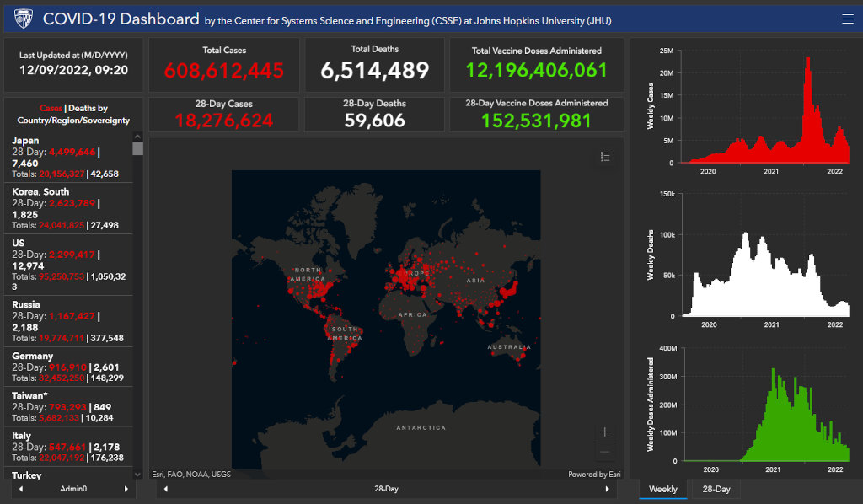This screenshot has width=863, height=504.
Task: Click Russia total deaths 377,548
Action: (107, 338)
